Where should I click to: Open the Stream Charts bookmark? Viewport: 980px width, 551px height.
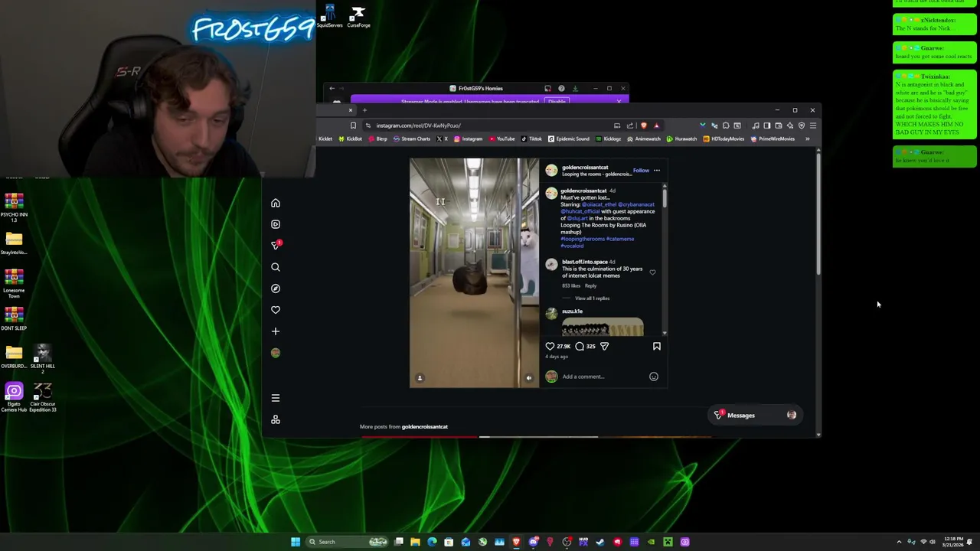(412, 139)
